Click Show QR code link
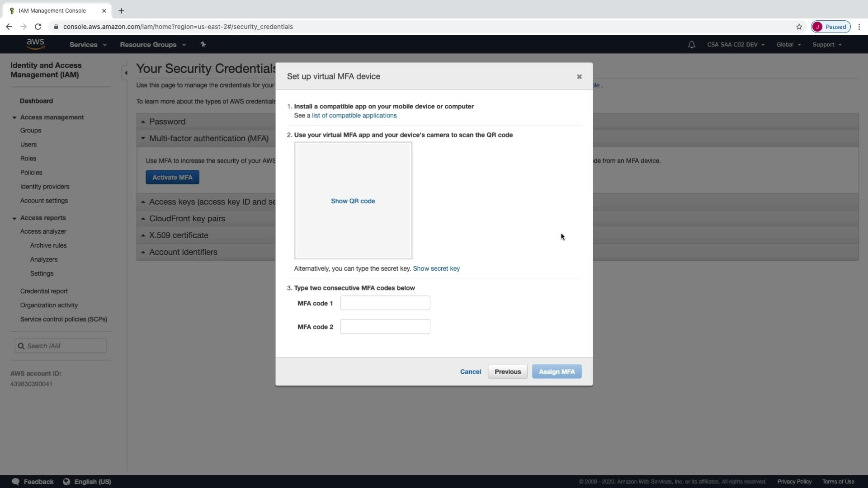 [353, 201]
